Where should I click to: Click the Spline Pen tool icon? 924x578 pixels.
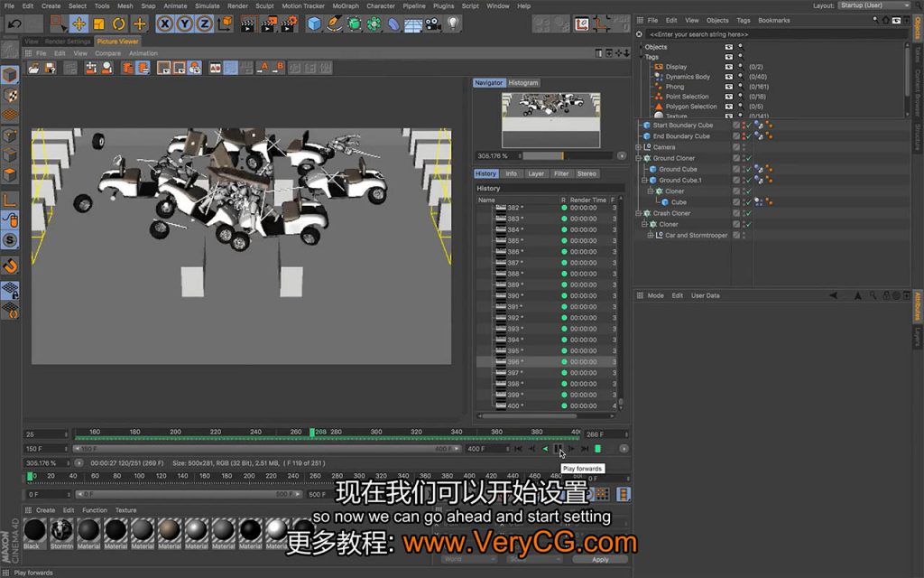point(334,24)
